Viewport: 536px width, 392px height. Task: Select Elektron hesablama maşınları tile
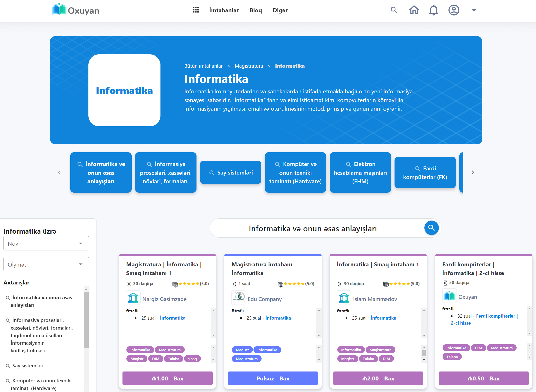point(360,173)
